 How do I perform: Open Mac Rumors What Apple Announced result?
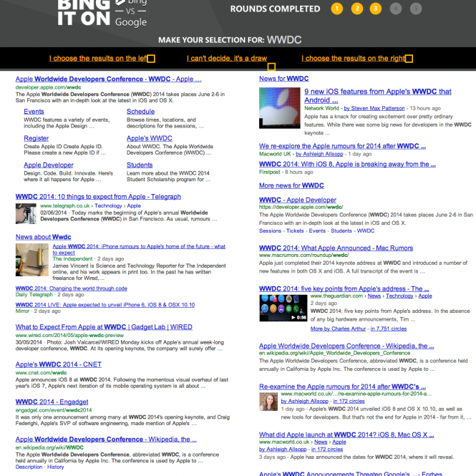pos(336,248)
